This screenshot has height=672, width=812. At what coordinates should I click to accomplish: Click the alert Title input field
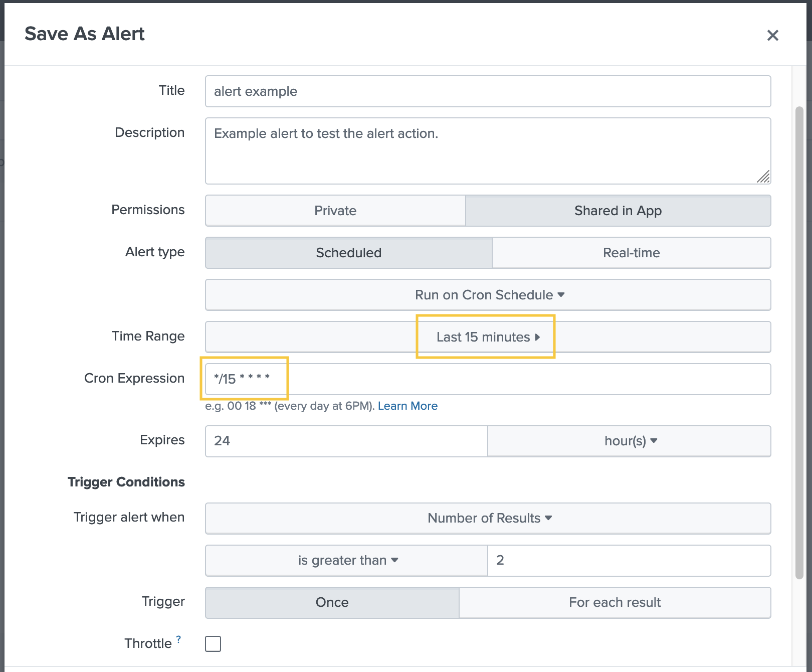(488, 91)
